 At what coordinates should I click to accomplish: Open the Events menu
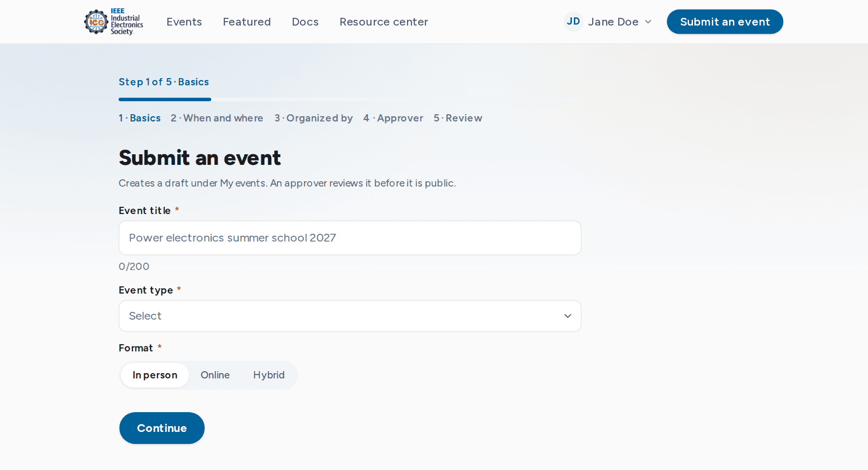184,22
